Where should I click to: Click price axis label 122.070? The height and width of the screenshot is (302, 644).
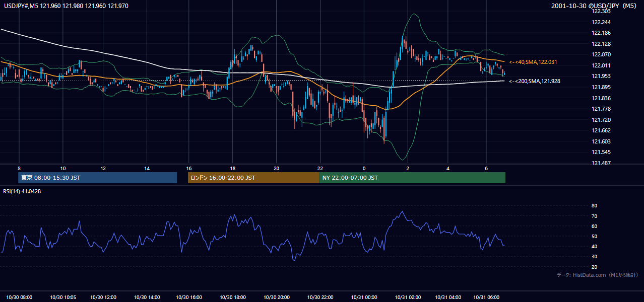[601, 54]
